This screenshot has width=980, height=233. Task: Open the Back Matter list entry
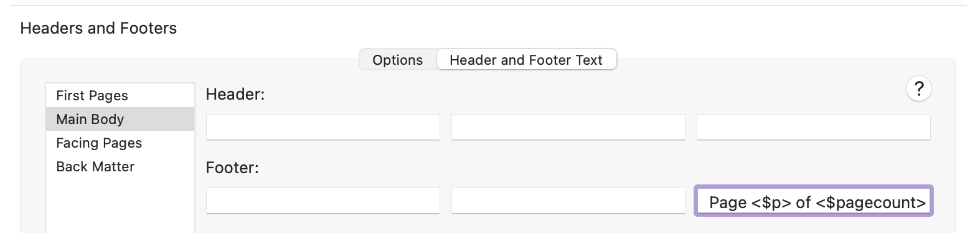(120, 166)
